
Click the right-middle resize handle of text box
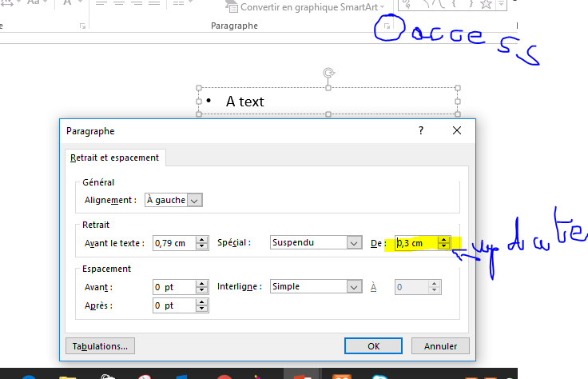(x=458, y=102)
